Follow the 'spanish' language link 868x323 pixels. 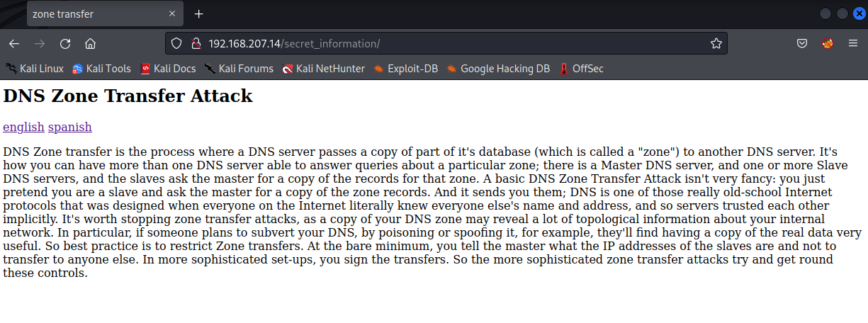70,127
